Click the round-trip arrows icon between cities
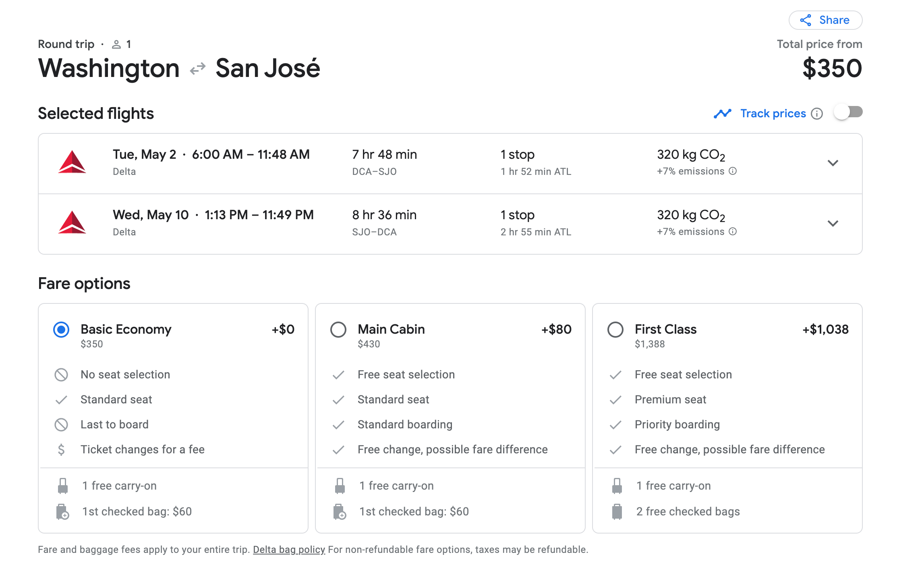Viewport: 924px width, 569px height. pos(198,69)
